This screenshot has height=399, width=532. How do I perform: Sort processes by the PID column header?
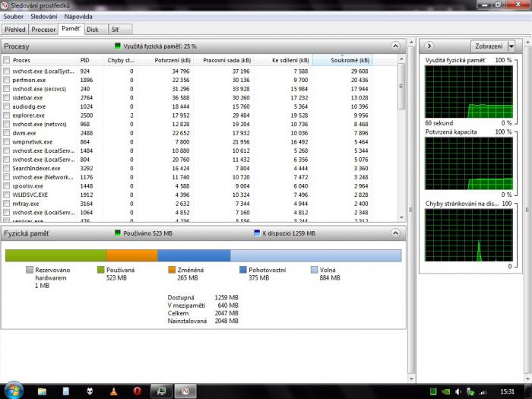pos(84,60)
